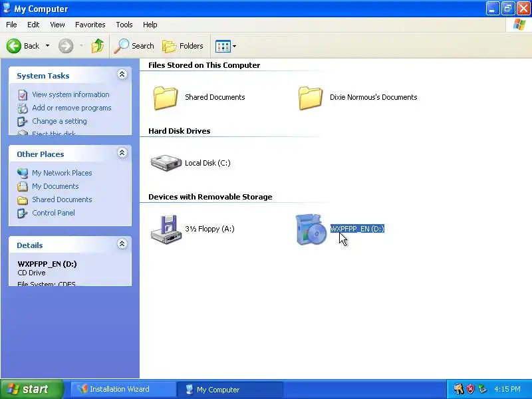The image size is (532, 399).
Task: Click the red security shield tray icon
Action: (x=470, y=389)
